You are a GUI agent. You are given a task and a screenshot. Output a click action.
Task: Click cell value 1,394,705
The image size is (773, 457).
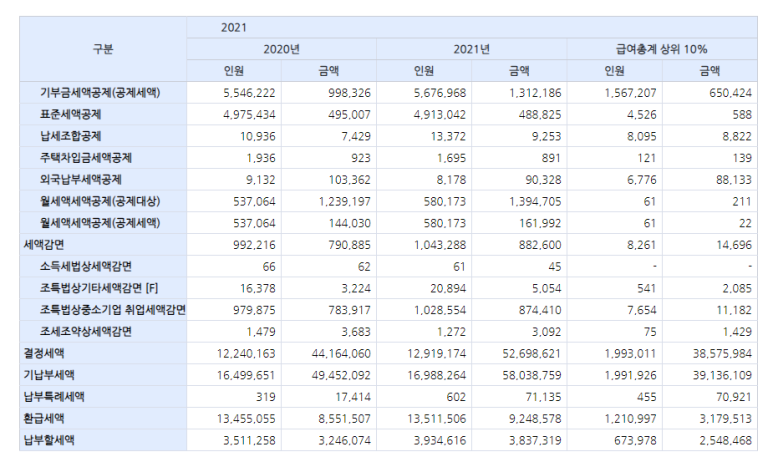(x=535, y=201)
